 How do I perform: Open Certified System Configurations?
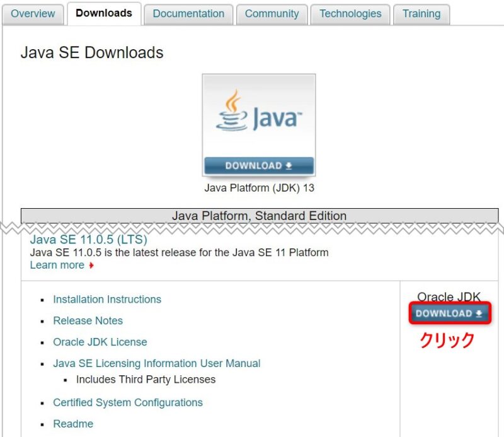(x=128, y=402)
